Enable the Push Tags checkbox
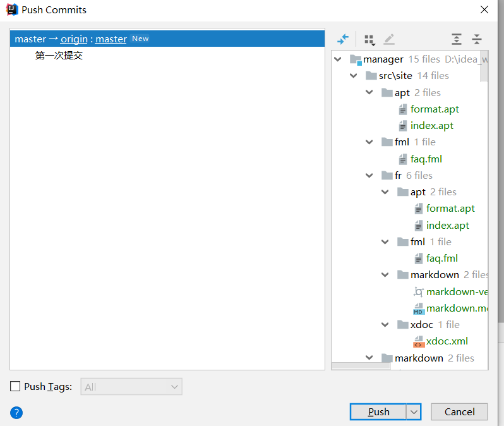 pyautogui.click(x=15, y=386)
